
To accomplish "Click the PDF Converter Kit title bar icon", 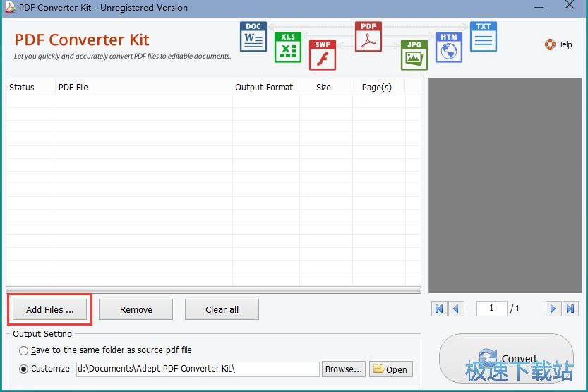I will pyautogui.click(x=10, y=7).
